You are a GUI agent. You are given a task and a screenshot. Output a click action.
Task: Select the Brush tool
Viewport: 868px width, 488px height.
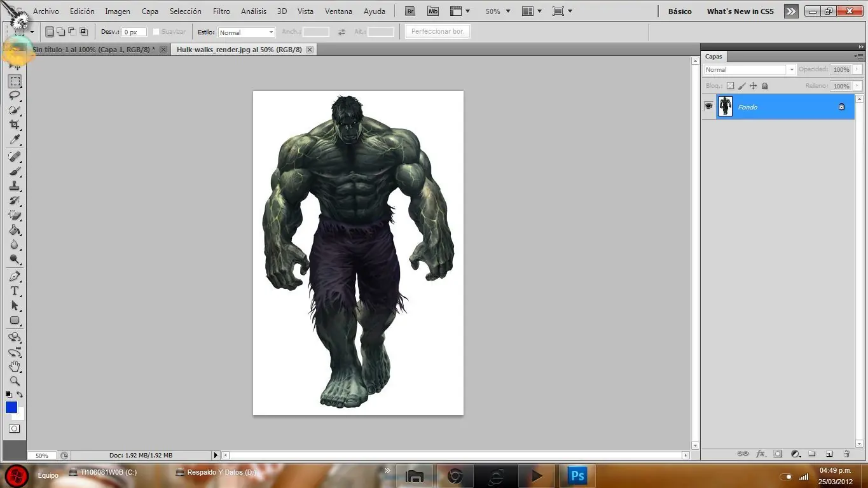point(15,171)
